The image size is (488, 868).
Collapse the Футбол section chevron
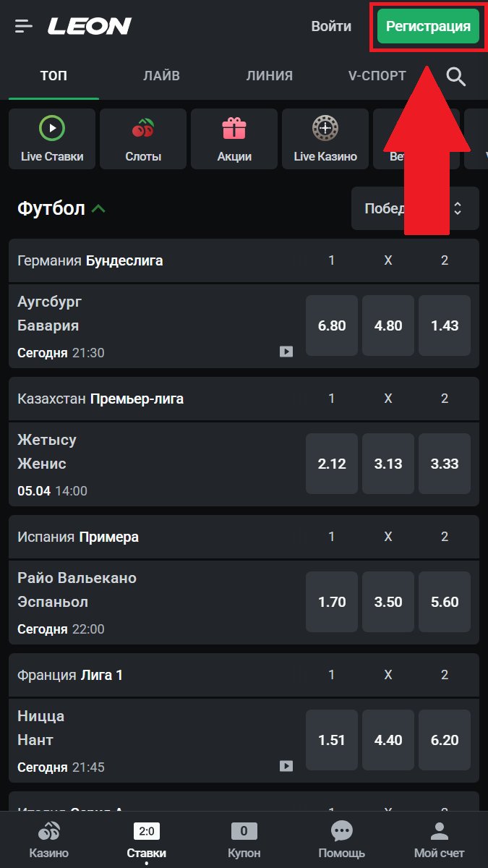(99, 209)
